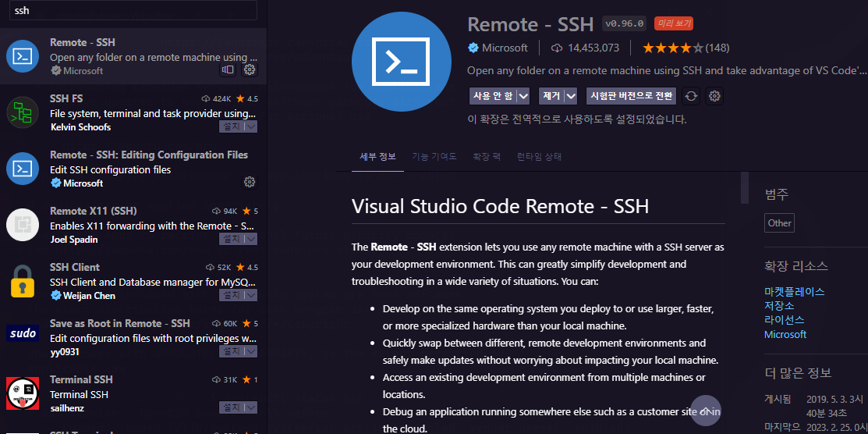Click the 14,453,073 install count

point(585,48)
